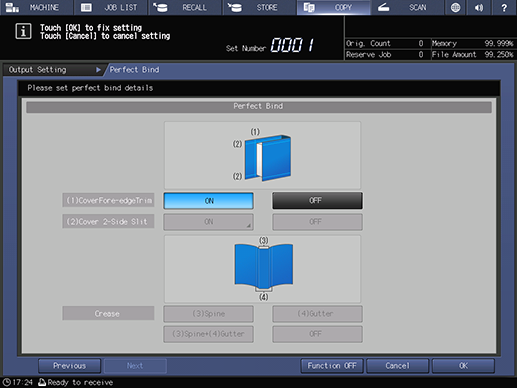Click the info icon beside the message
Image resolution: width=517 pixels, height=388 pixels.
(23, 31)
